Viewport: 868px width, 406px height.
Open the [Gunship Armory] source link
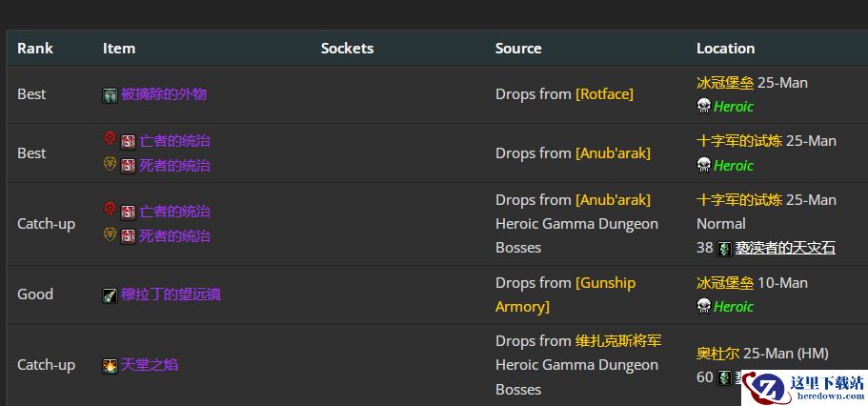click(x=606, y=283)
